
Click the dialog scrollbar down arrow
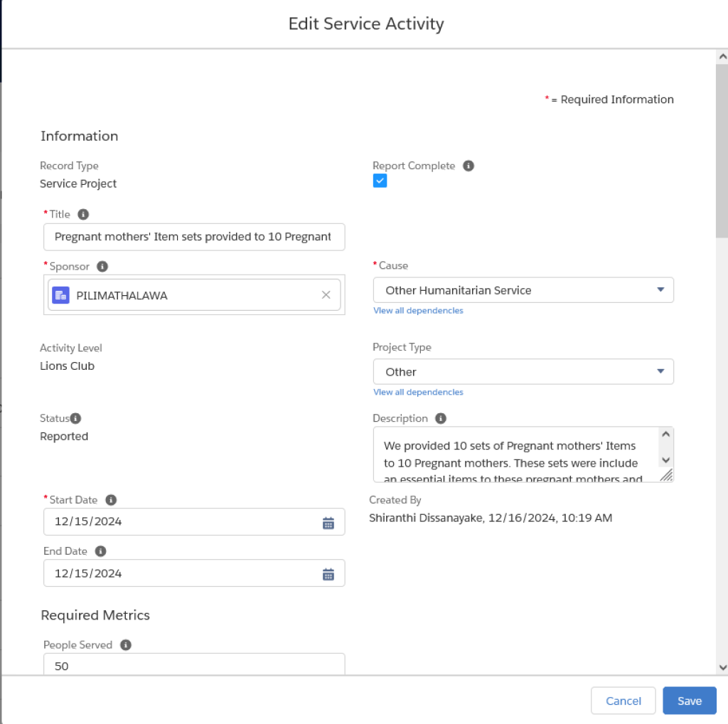(x=722, y=668)
